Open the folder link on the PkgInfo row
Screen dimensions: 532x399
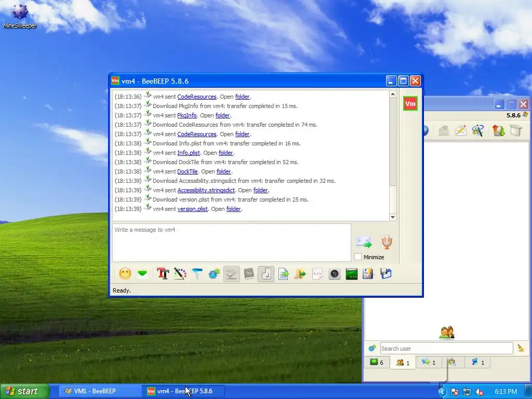(222, 115)
